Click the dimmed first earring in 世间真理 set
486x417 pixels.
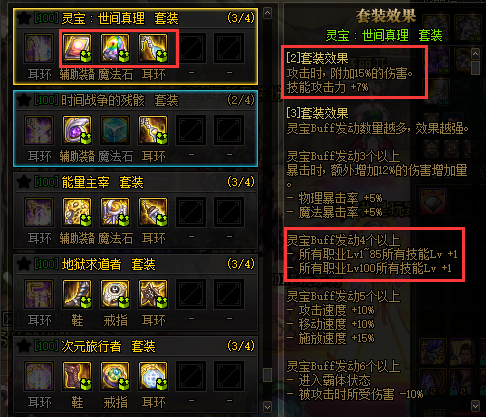[x=39, y=48]
